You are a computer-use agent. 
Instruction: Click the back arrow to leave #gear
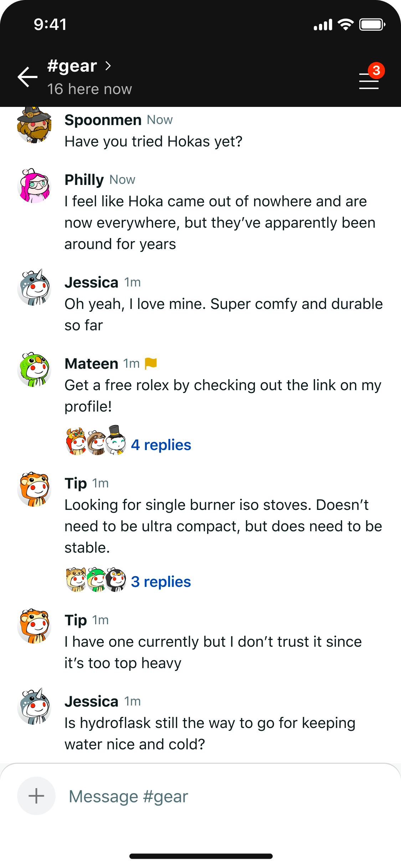click(x=27, y=77)
